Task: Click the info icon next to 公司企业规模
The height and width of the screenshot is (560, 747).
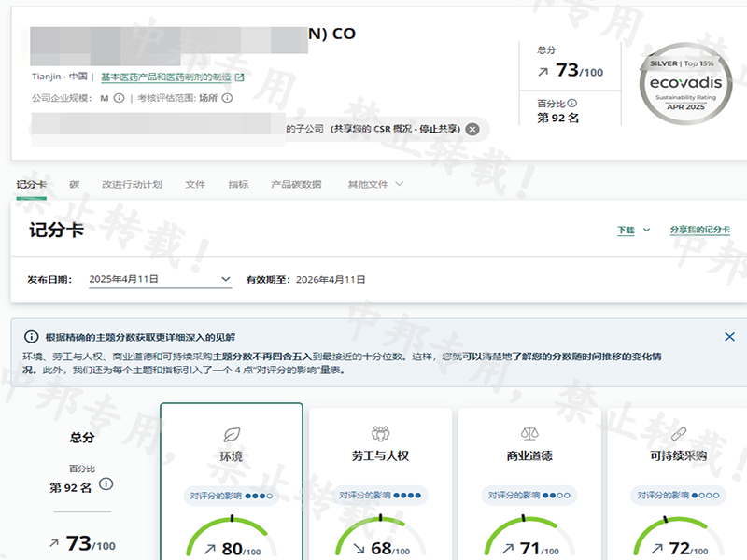Action: pos(119,98)
